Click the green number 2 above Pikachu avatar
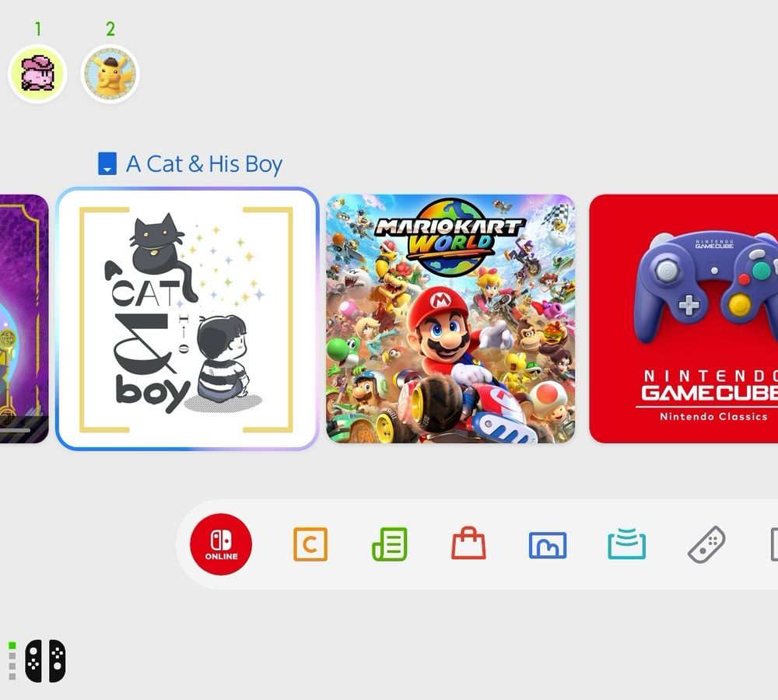 pos(110,30)
